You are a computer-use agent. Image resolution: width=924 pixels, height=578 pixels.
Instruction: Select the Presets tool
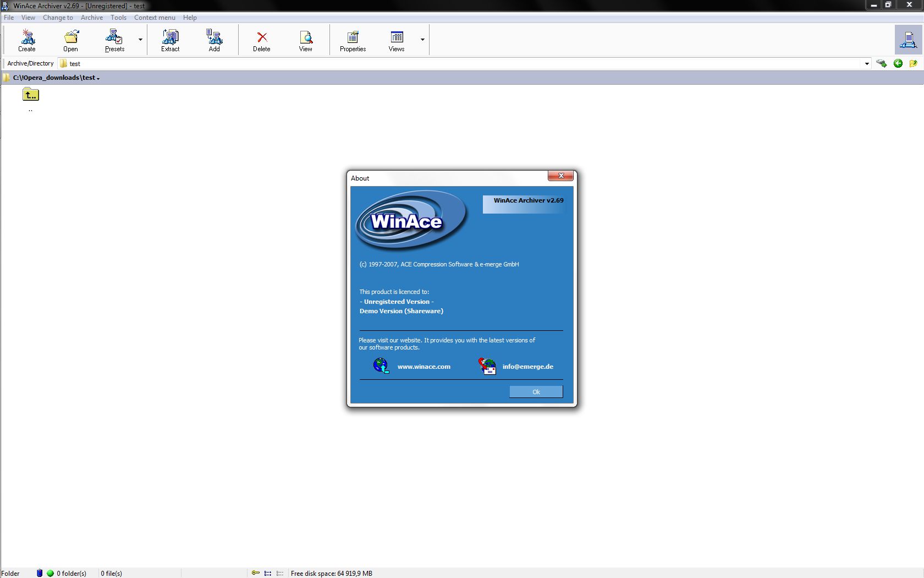(114, 40)
